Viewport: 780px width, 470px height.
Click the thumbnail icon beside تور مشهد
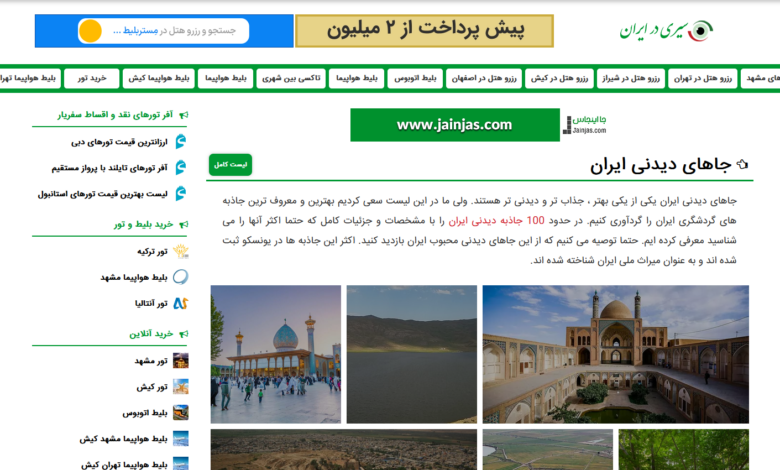pos(180,361)
